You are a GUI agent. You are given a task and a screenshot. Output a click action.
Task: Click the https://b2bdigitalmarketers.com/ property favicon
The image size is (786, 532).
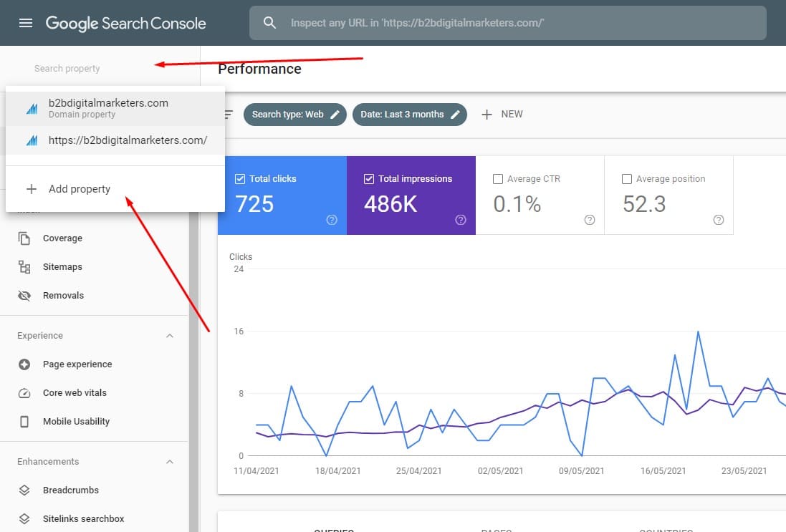coord(32,140)
